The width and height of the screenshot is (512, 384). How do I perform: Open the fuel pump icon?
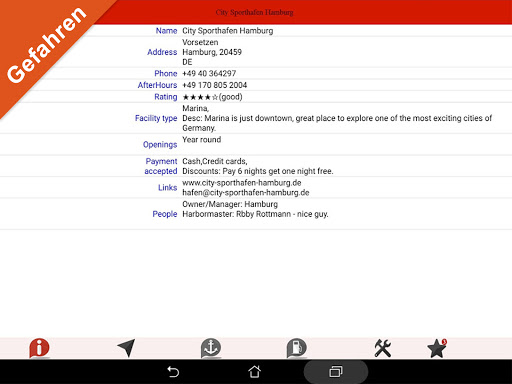(x=297, y=348)
